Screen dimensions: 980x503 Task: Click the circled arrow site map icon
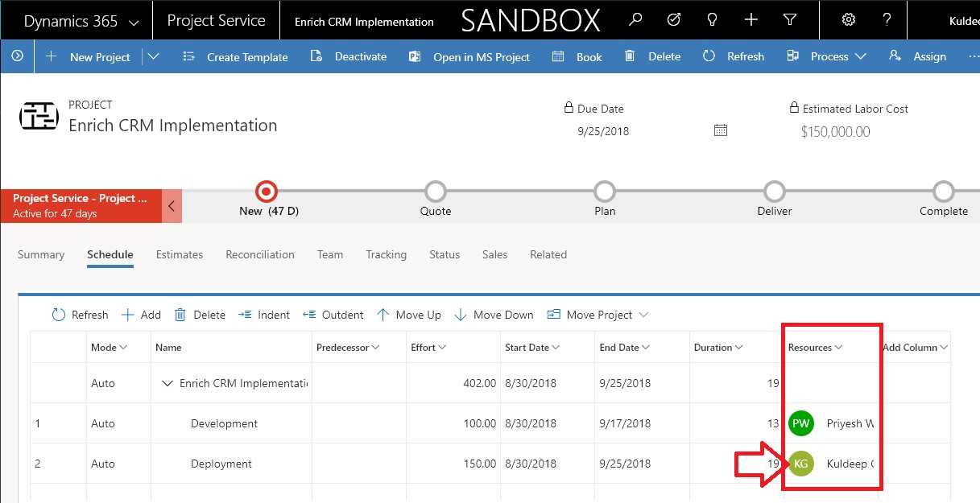coord(17,56)
